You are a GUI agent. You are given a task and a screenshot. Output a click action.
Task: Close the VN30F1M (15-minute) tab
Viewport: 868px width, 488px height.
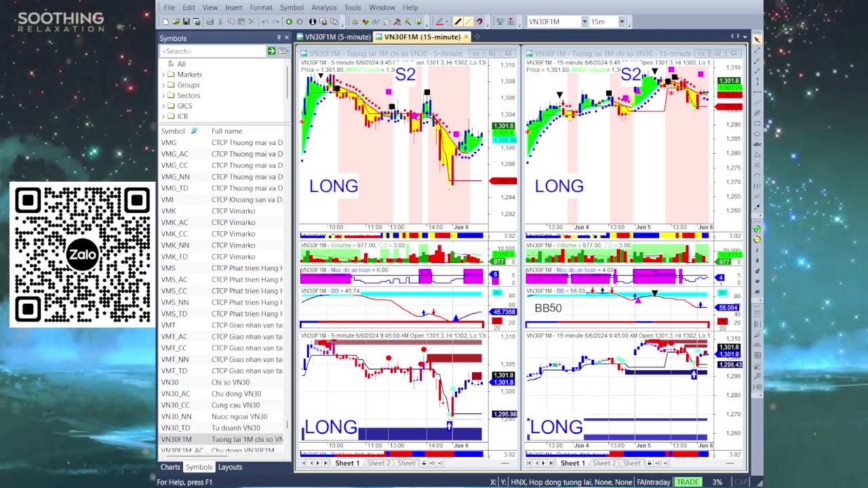coord(467,37)
